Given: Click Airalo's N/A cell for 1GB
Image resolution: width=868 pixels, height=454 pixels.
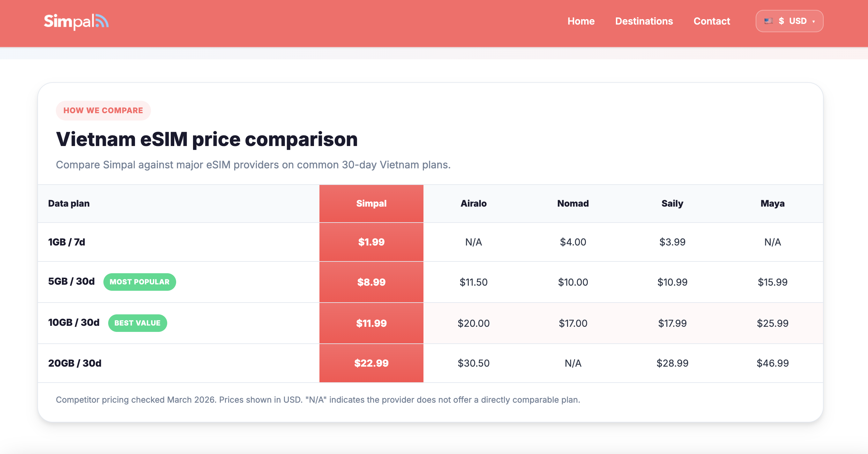Looking at the screenshot, I should [x=474, y=242].
